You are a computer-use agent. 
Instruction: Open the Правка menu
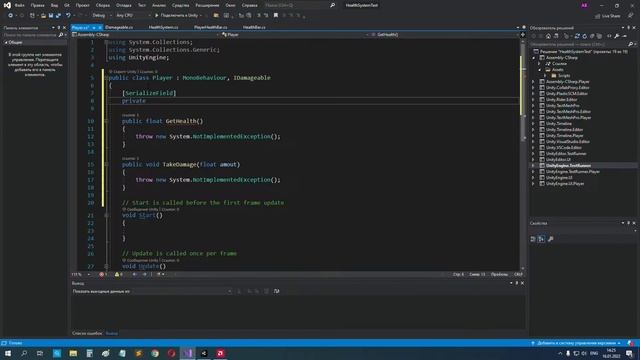tap(38, 5)
